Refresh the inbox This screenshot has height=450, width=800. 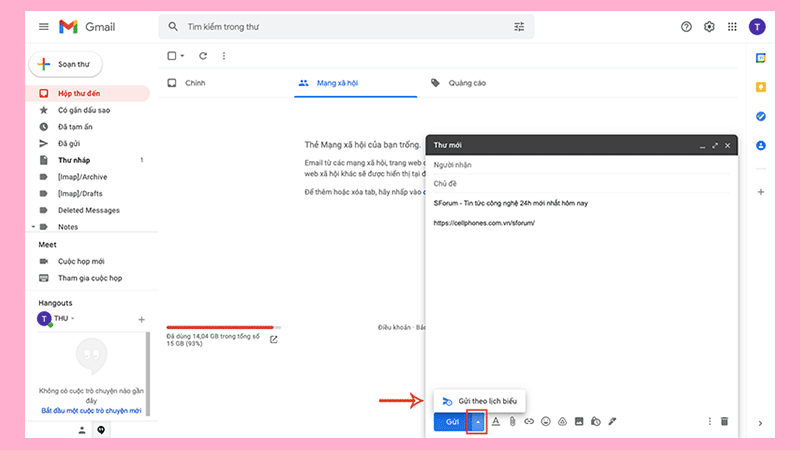(203, 56)
